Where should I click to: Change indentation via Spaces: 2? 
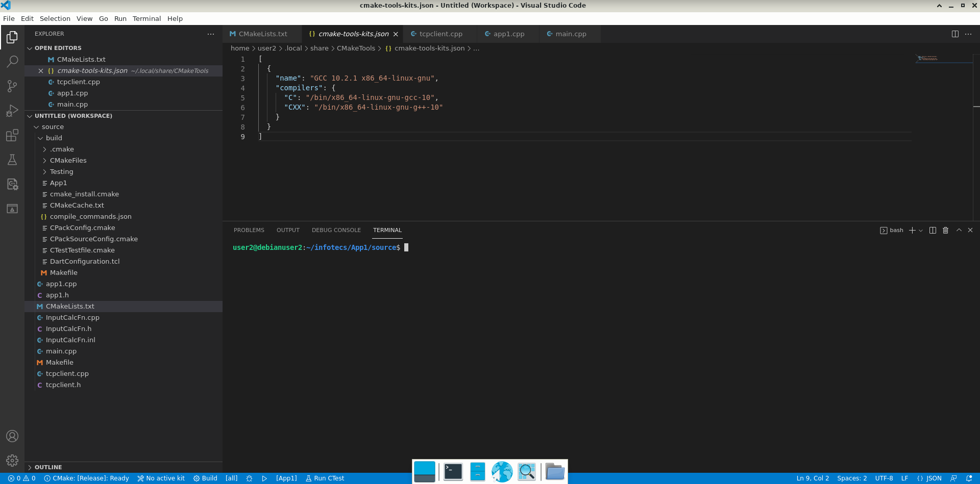[852, 478]
